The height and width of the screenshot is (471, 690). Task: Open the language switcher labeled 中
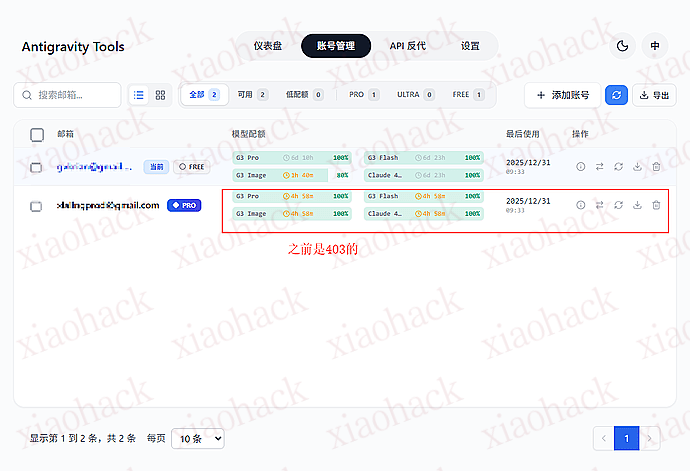coord(655,46)
